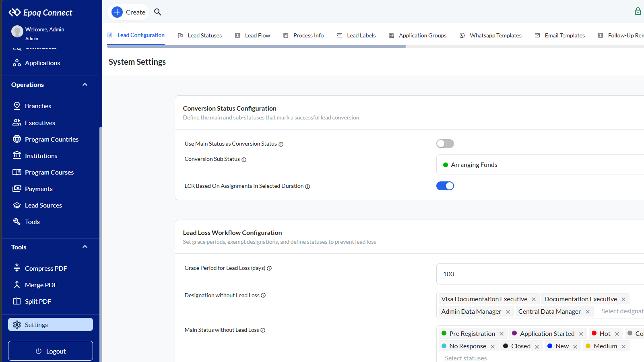Click the Payments cash icon
The height and width of the screenshot is (362, 644).
pos(17,189)
